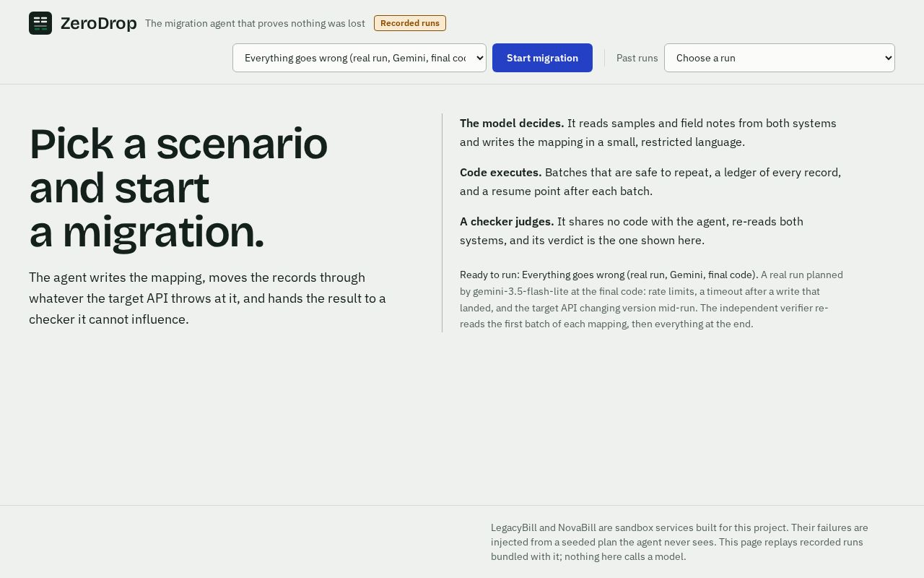Click the footer note about LegacyBill and NovaBill
This screenshot has height=578, width=924.
pyautogui.click(x=679, y=542)
